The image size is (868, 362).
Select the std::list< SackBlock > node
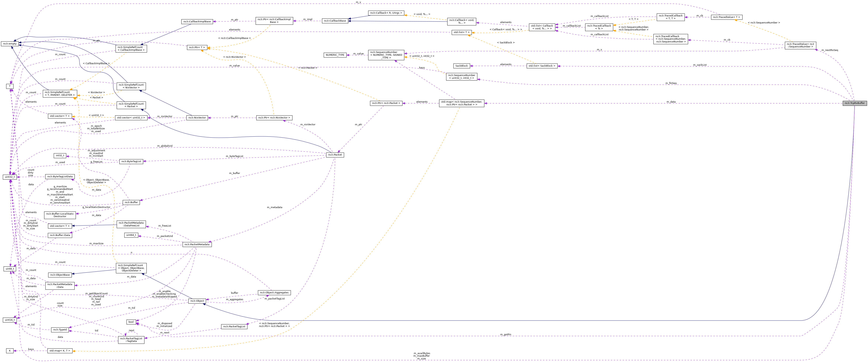[542, 66]
